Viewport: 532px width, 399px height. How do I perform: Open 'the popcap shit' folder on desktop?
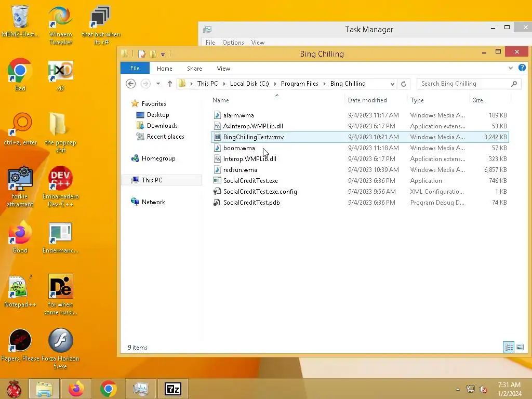point(60,132)
